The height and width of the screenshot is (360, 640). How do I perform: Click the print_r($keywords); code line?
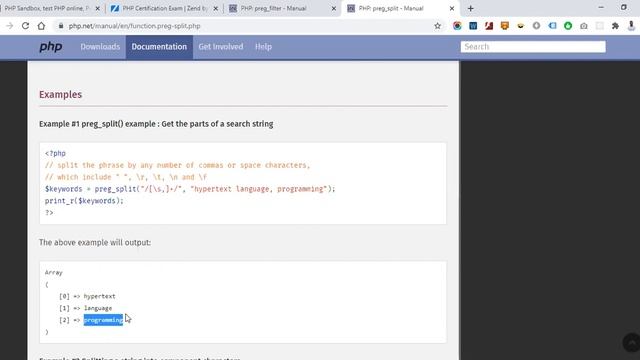[x=84, y=201]
